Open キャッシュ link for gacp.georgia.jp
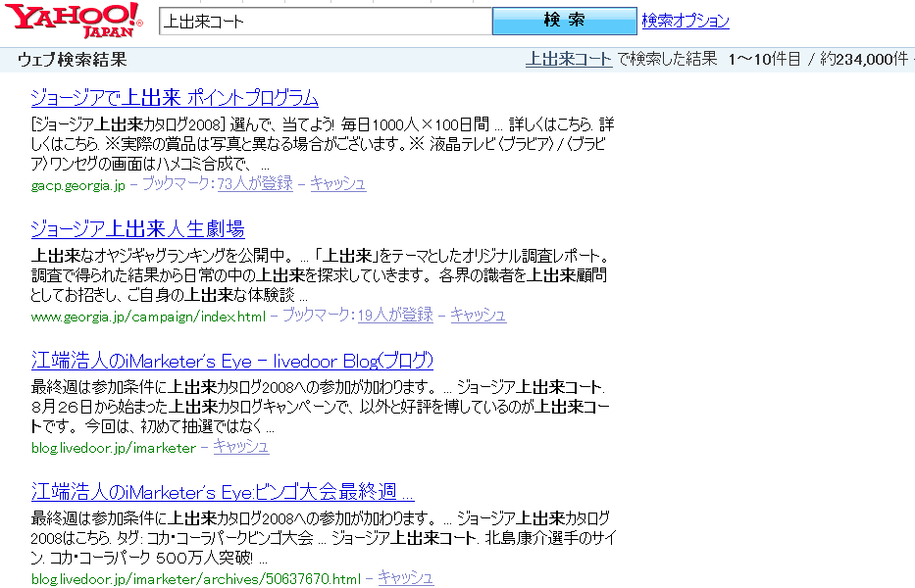The width and height of the screenshot is (915, 588). point(338,184)
